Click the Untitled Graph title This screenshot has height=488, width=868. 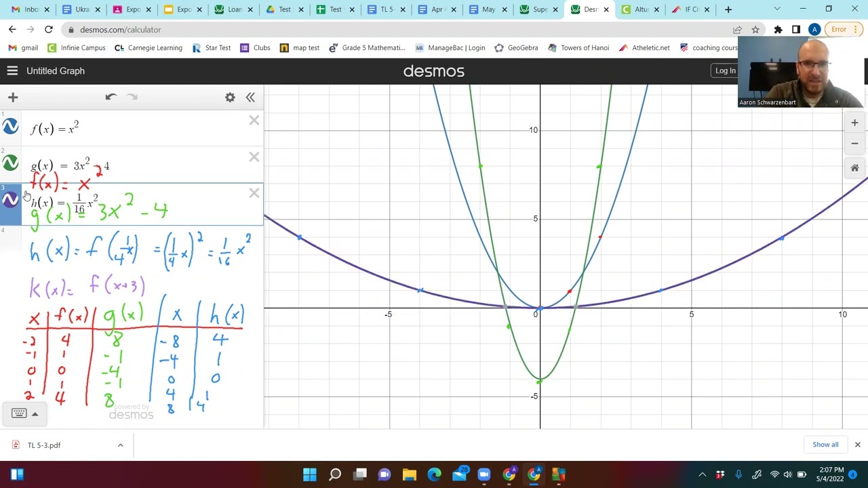point(56,70)
